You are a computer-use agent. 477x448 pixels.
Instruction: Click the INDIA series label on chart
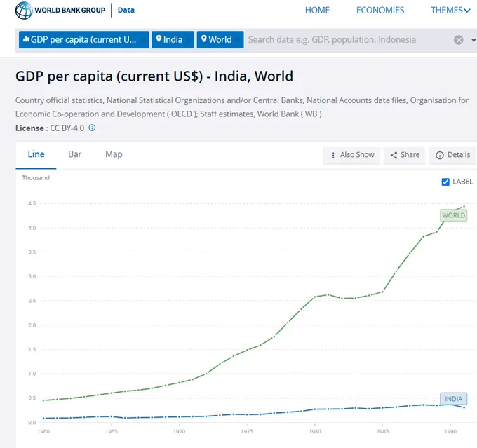click(454, 399)
